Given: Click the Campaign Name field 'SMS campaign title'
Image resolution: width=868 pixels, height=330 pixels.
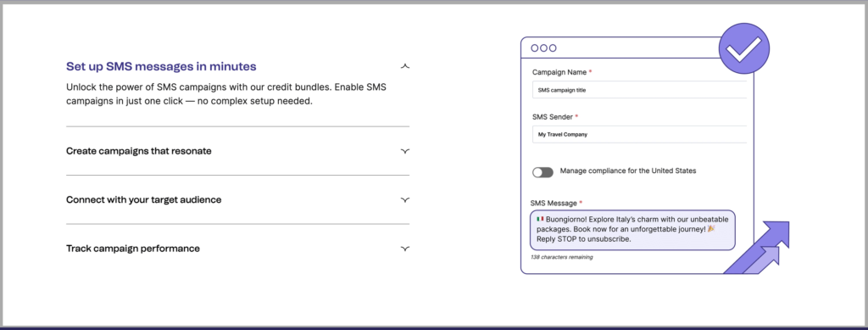Looking at the screenshot, I should tap(639, 90).
